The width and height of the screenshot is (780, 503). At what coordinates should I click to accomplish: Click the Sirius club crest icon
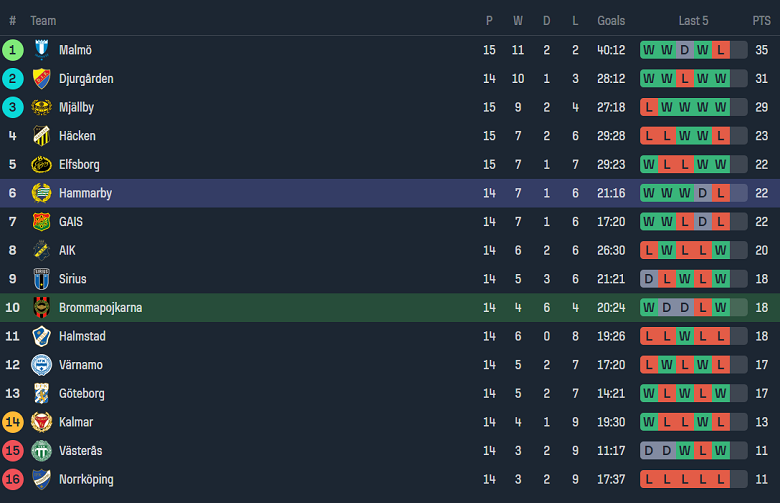(x=41, y=279)
